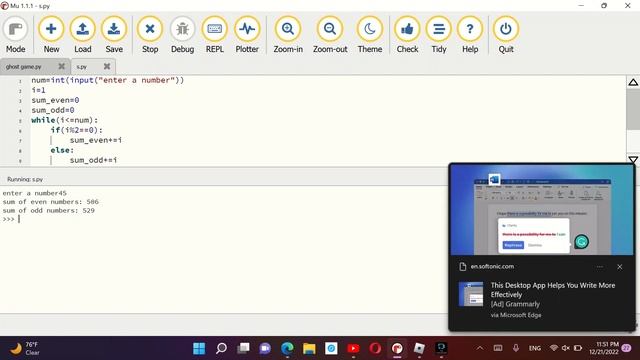Click the code line sum_odd=0

(x=53, y=110)
